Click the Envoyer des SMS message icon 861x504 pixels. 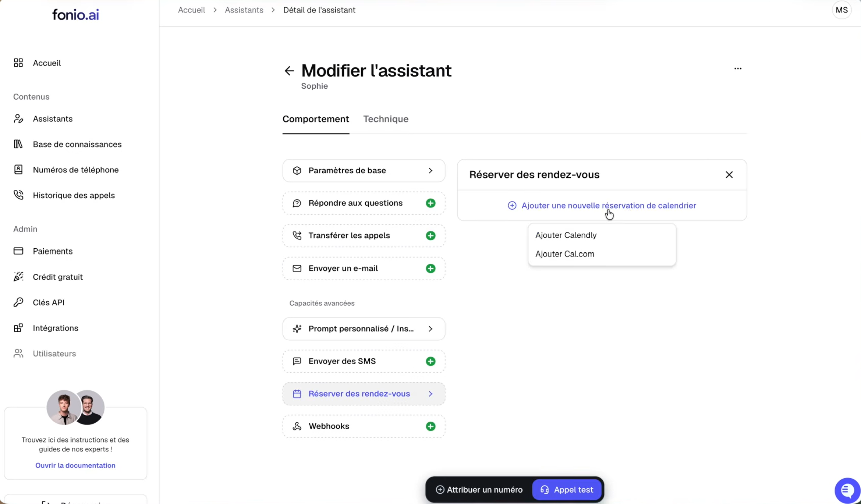tap(297, 361)
